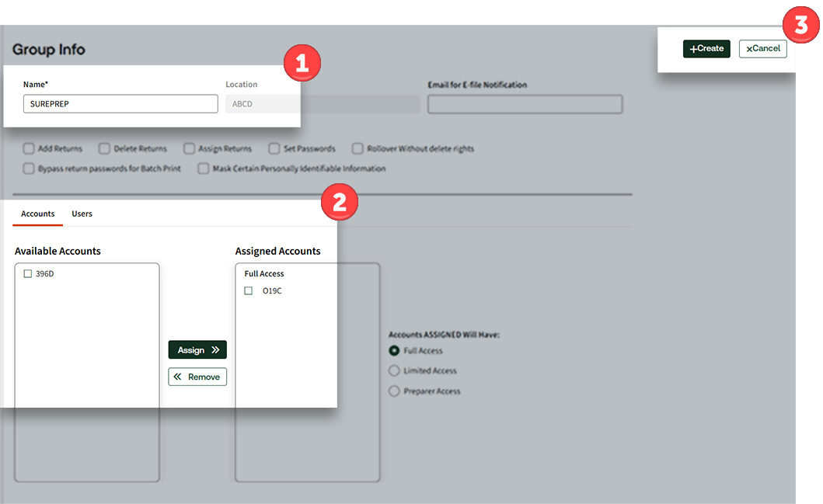Viewport: 823px width, 504px height.
Task: Click the Remove button
Action: pyautogui.click(x=197, y=377)
